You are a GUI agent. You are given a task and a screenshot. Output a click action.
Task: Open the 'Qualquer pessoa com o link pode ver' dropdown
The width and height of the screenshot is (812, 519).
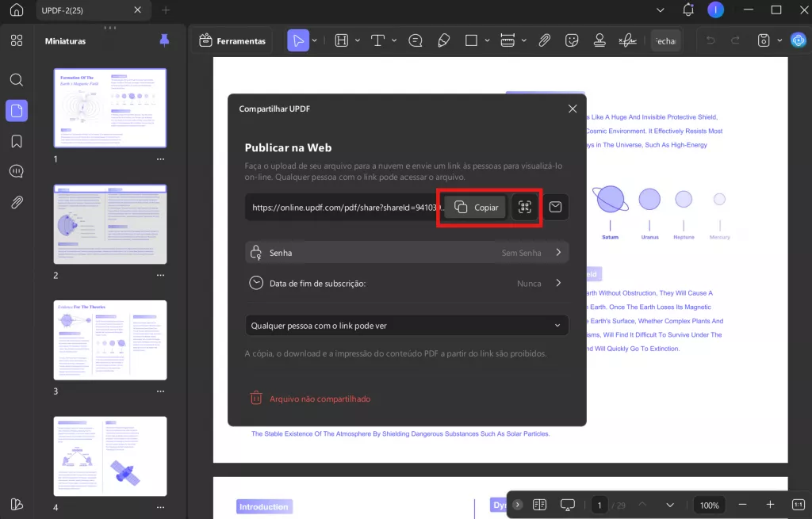(x=406, y=325)
